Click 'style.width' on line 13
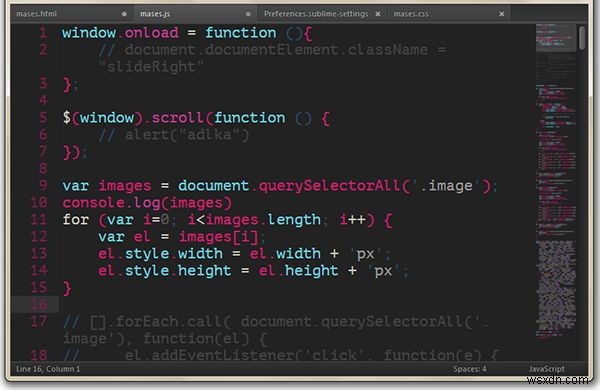 click(x=174, y=253)
